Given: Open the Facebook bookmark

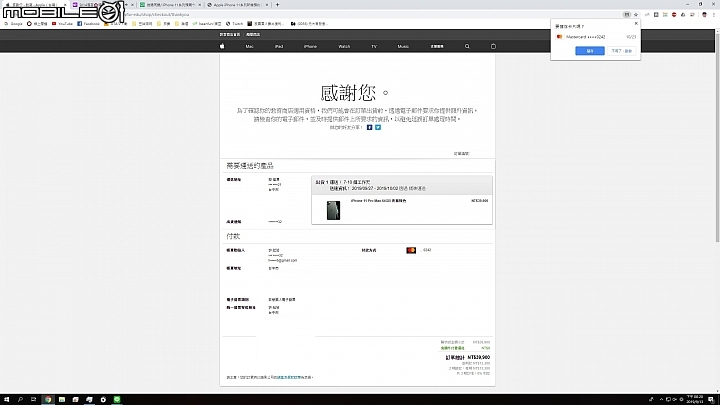Looking at the screenshot, I should click(x=88, y=23).
